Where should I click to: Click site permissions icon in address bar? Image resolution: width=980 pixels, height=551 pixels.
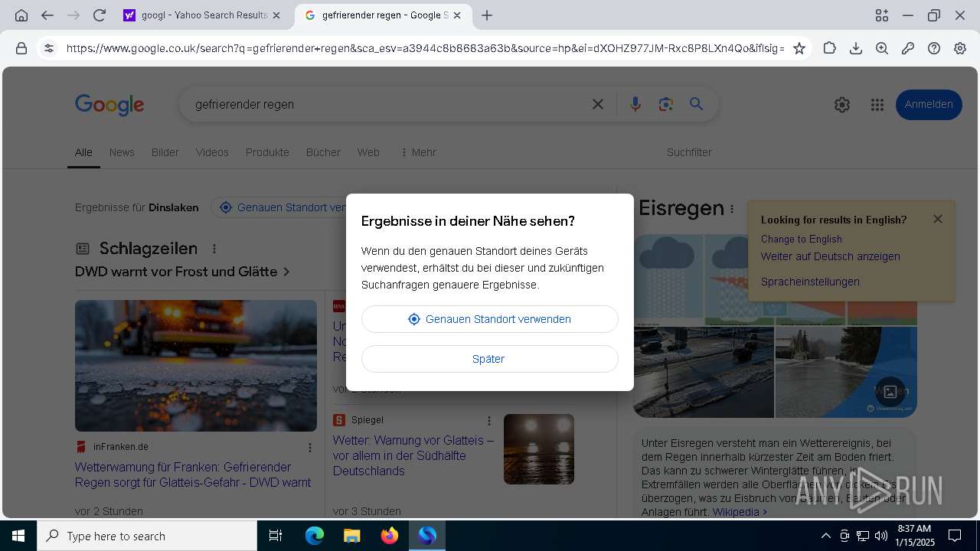49,48
